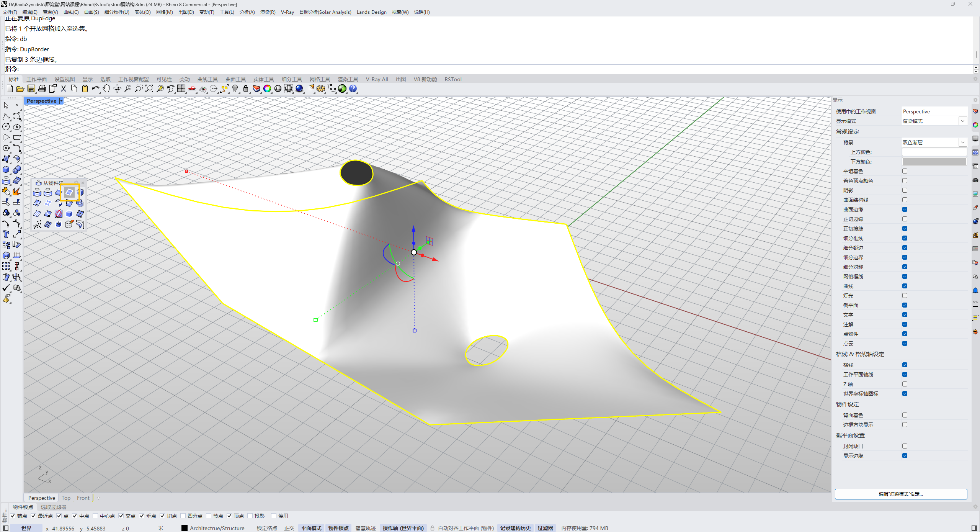Open the 显示模式 display mode dropdown

coord(962,121)
